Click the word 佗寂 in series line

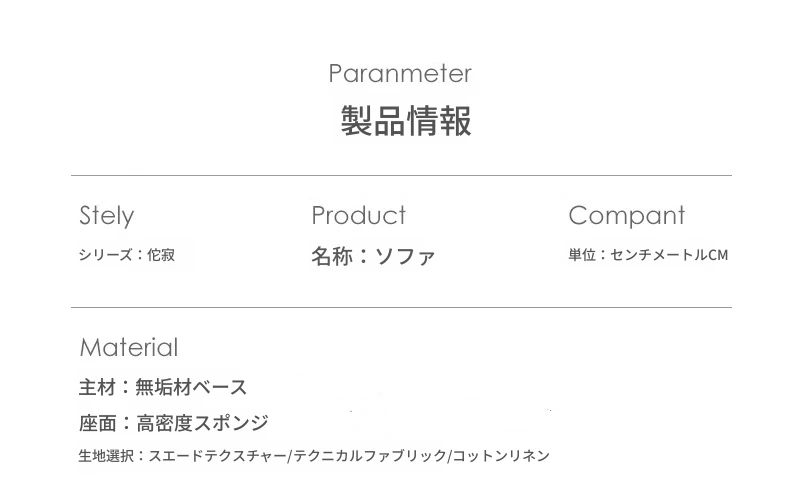161,255
